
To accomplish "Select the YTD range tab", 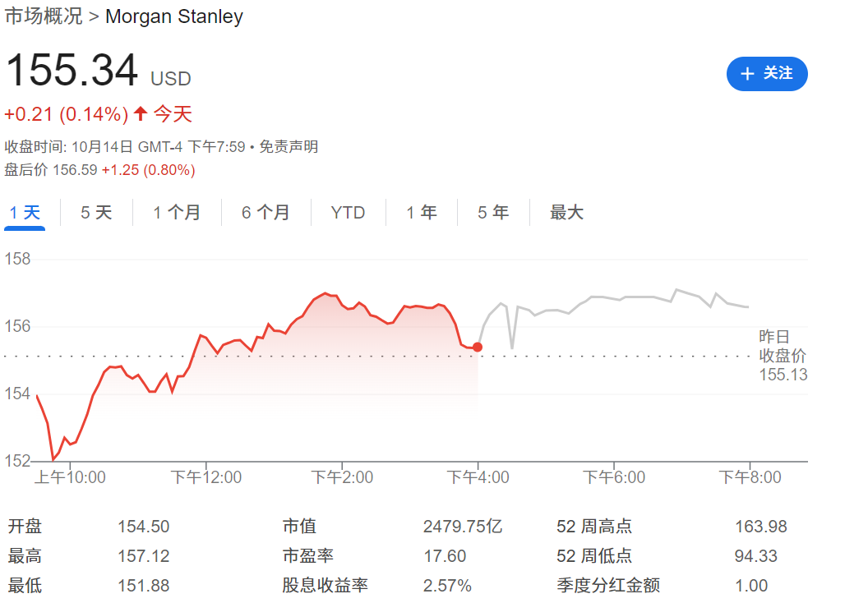I will (348, 213).
